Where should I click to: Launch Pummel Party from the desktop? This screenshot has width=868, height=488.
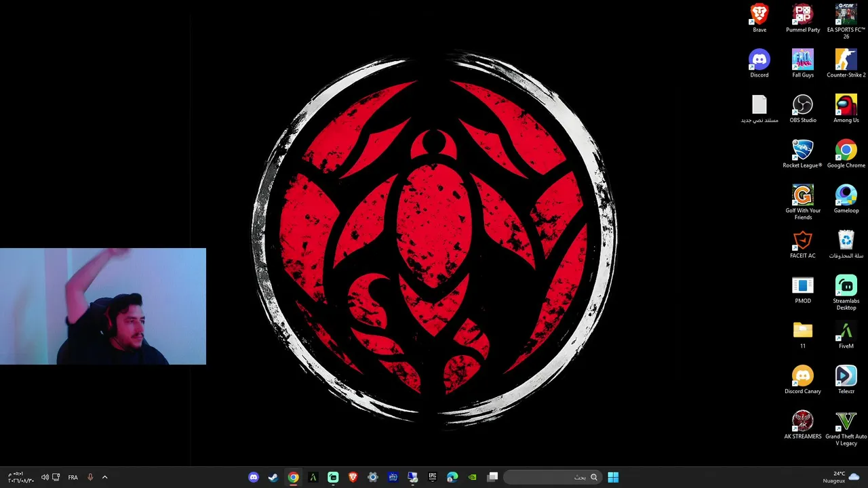coord(803,18)
